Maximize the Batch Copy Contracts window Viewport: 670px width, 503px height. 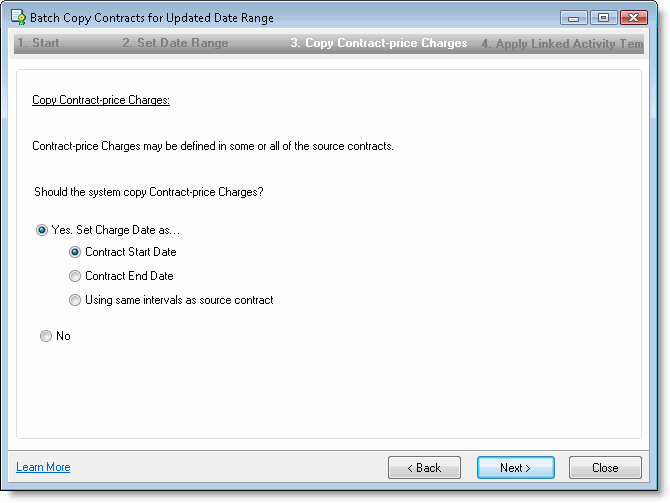(x=602, y=17)
